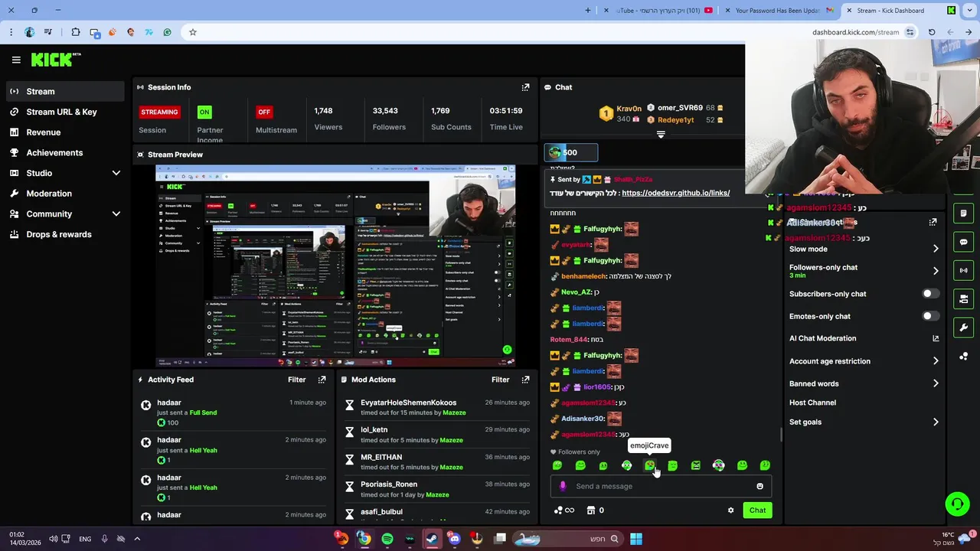This screenshot has width=980, height=551.
Task: Open Drops & rewards page
Action: (65, 234)
